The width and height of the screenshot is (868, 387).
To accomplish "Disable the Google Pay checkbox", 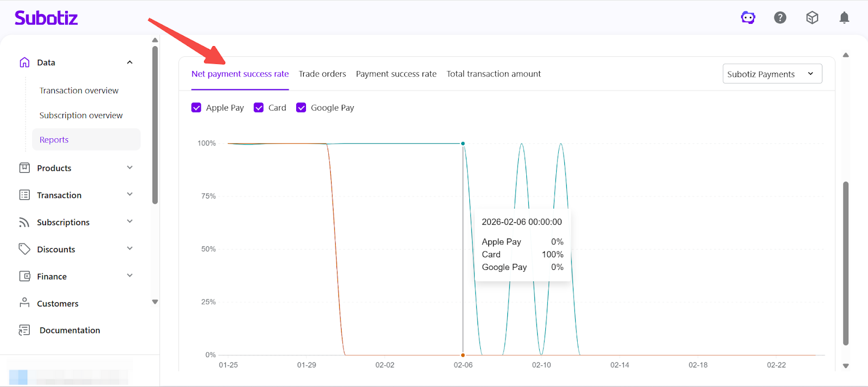I will click(301, 108).
